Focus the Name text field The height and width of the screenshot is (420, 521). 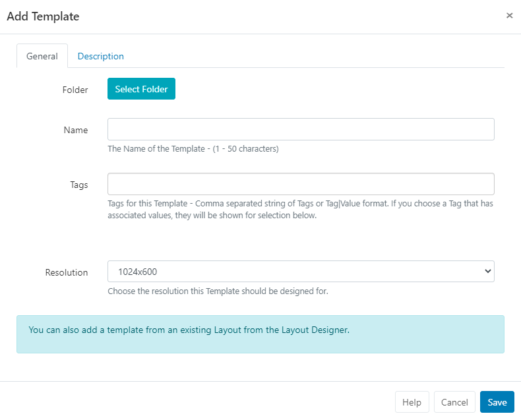301,129
